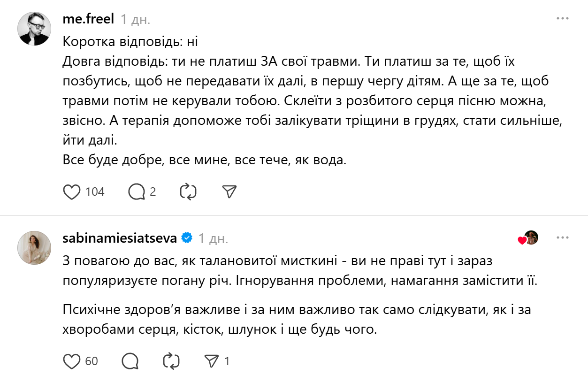
Task: Repost the me.freel reply
Action: (x=188, y=192)
